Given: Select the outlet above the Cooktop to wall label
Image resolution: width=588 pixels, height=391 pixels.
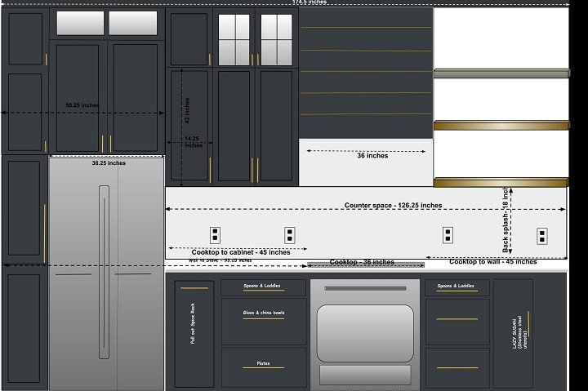Looking at the screenshot, I should 448,235.
